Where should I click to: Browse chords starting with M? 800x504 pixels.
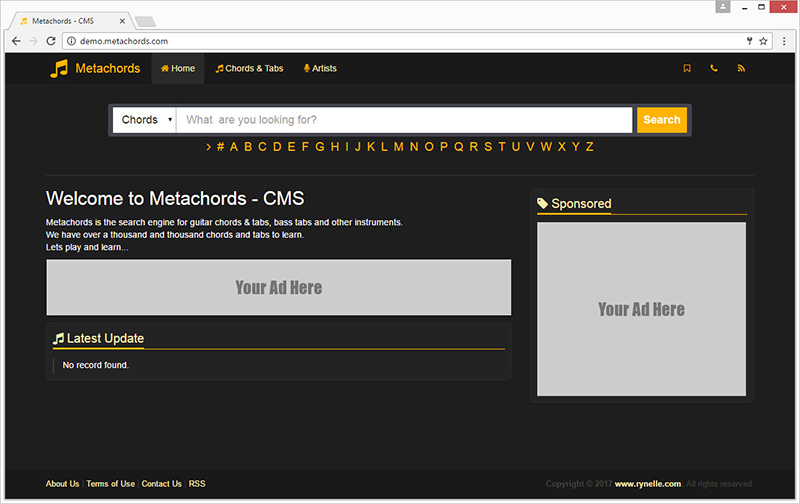click(x=398, y=147)
